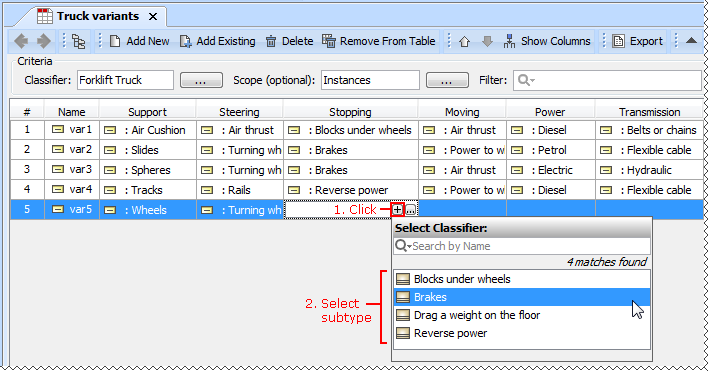Image resolution: width=709 pixels, height=371 pixels.
Task: Click the Search by Name field
Action: [522, 246]
